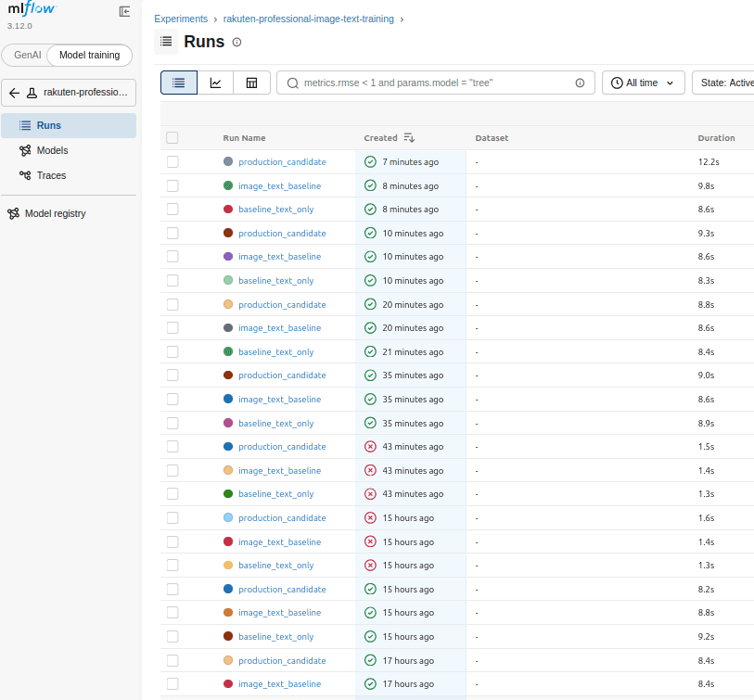
Task: Select all runs with header checkbox
Action: coord(173,138)
